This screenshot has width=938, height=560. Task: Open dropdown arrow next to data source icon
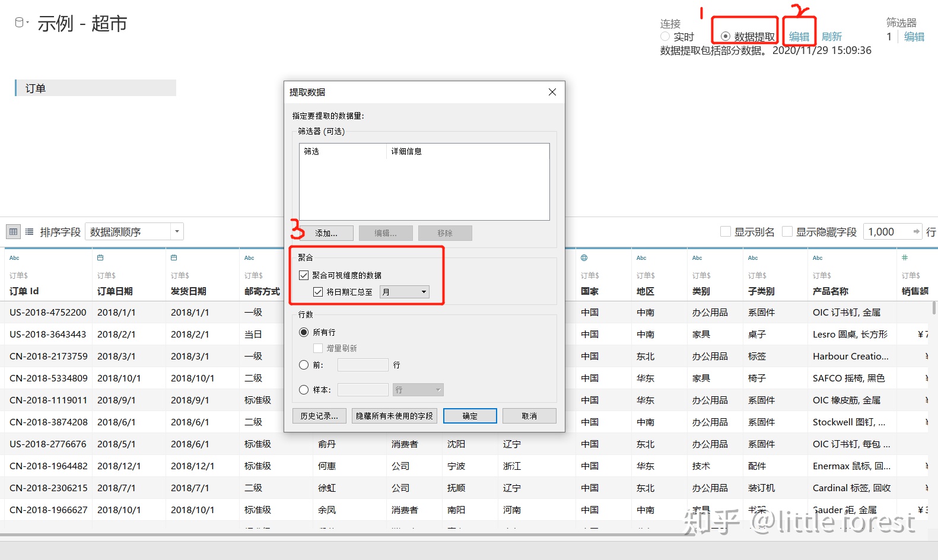tap(28, 22)
